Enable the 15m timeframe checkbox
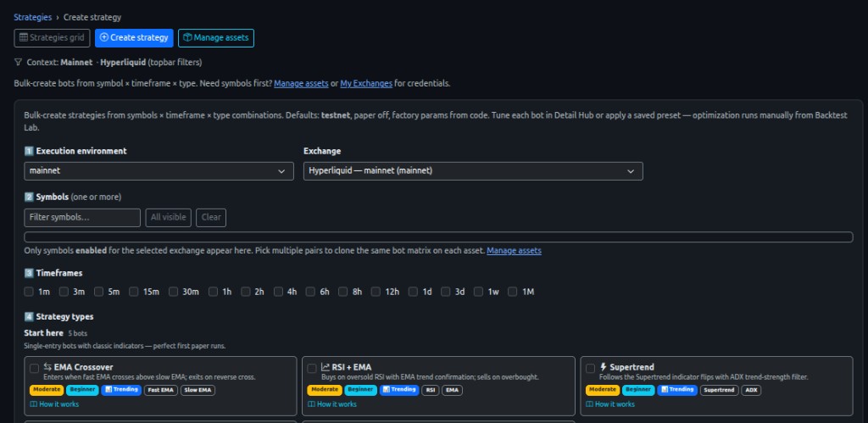This screenshot has width=868, height=423. (133, 292)
